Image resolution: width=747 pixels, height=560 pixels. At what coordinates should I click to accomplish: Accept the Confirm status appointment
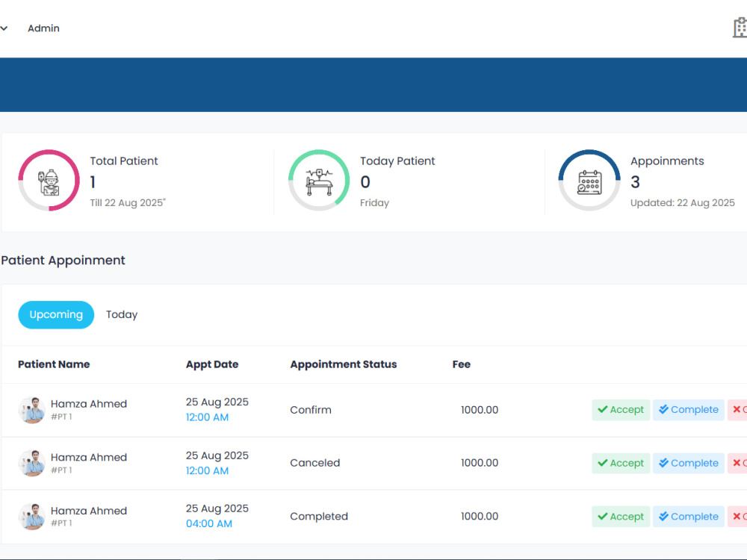tap(621, 409)
